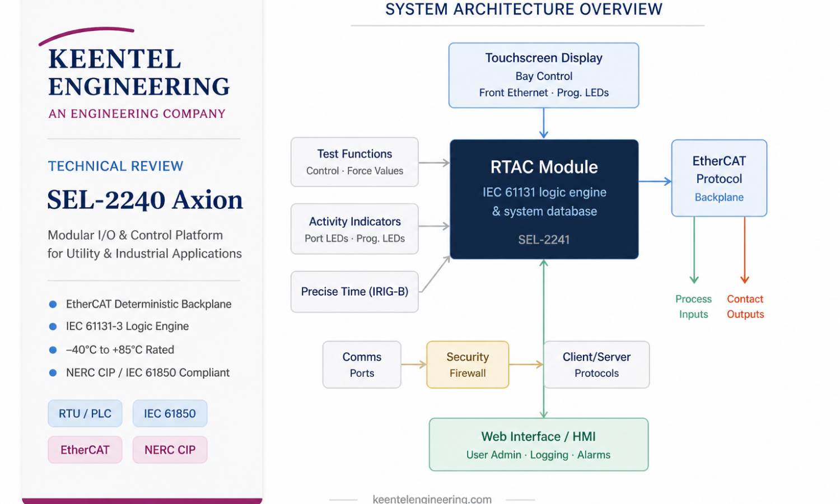Click the RTU / PLC tag
This screenshot has height=504, width=840.
point(85,413)
